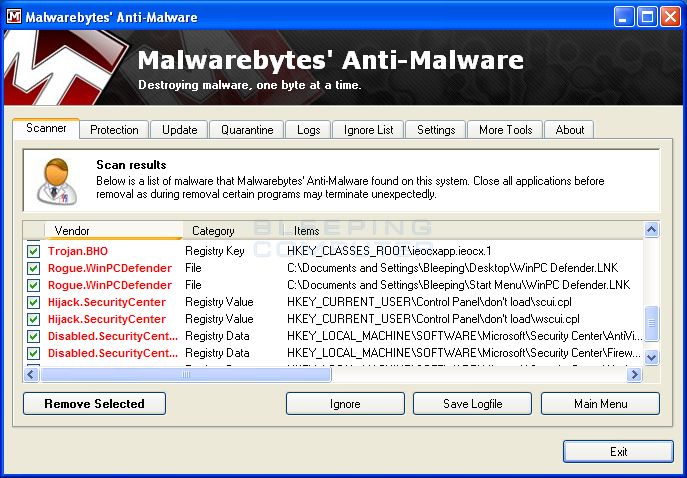Open the Quarantine tab
The image size is (687, 478).
[x=247, y=130]
